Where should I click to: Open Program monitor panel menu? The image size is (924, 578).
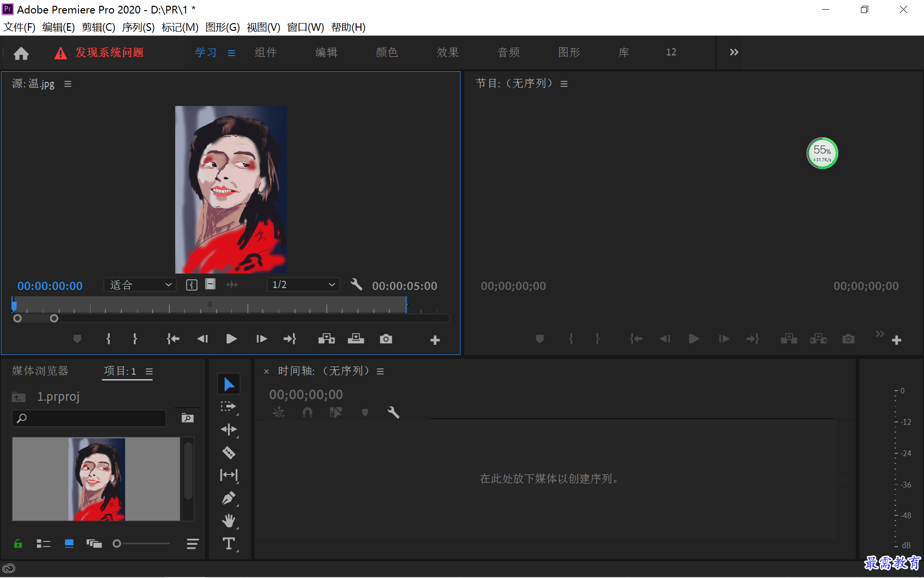[x=564, y=84]
